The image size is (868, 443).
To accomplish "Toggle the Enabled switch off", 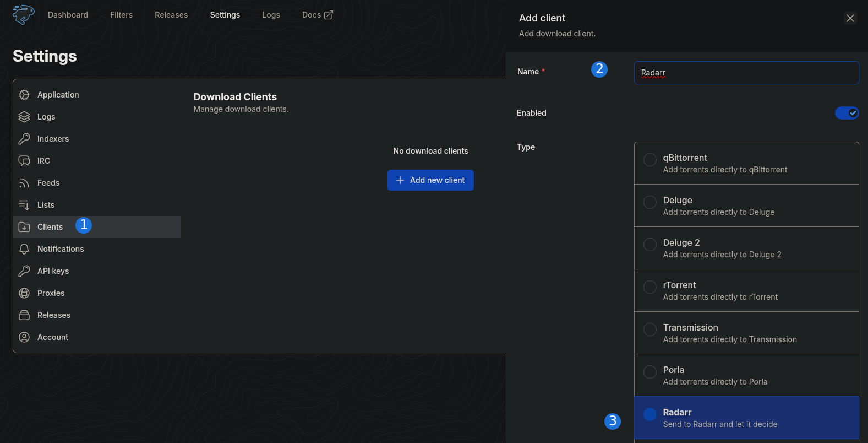I will (x=847, y=113).
